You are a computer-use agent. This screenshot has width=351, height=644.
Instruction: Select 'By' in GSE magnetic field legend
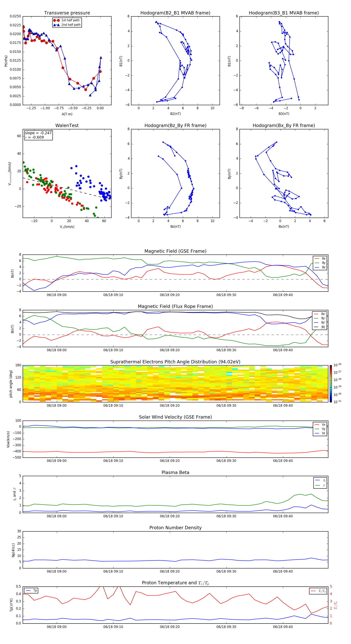[320, 263]
